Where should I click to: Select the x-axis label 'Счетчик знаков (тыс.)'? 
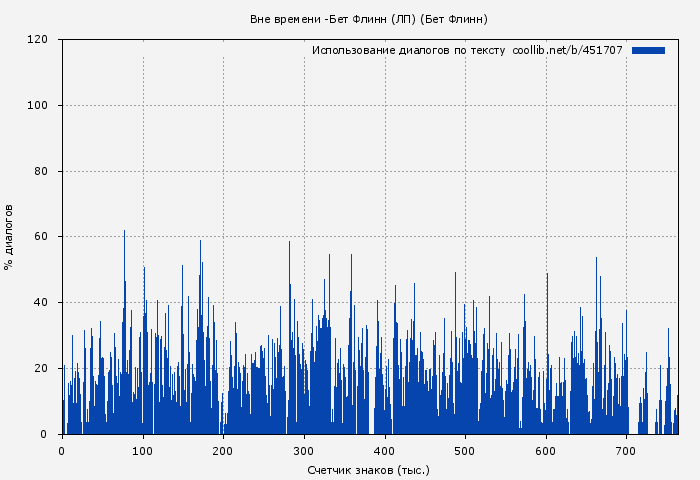(x=369, y=469)
